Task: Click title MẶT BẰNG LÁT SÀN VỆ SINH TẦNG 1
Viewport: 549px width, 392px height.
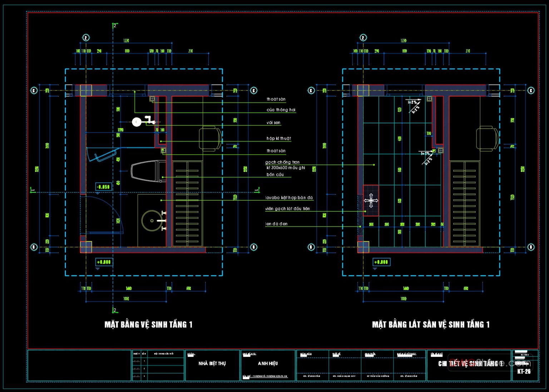Action: click(x=430, y=324)
